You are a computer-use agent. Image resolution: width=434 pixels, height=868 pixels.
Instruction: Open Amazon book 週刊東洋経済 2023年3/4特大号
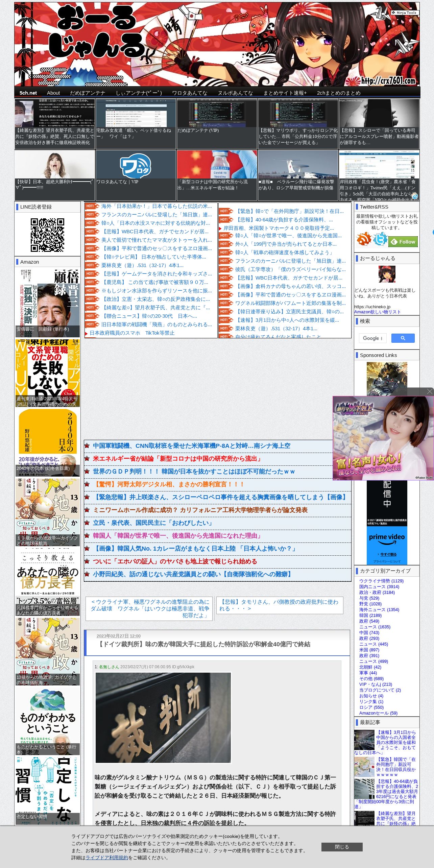tap(48, 373)
